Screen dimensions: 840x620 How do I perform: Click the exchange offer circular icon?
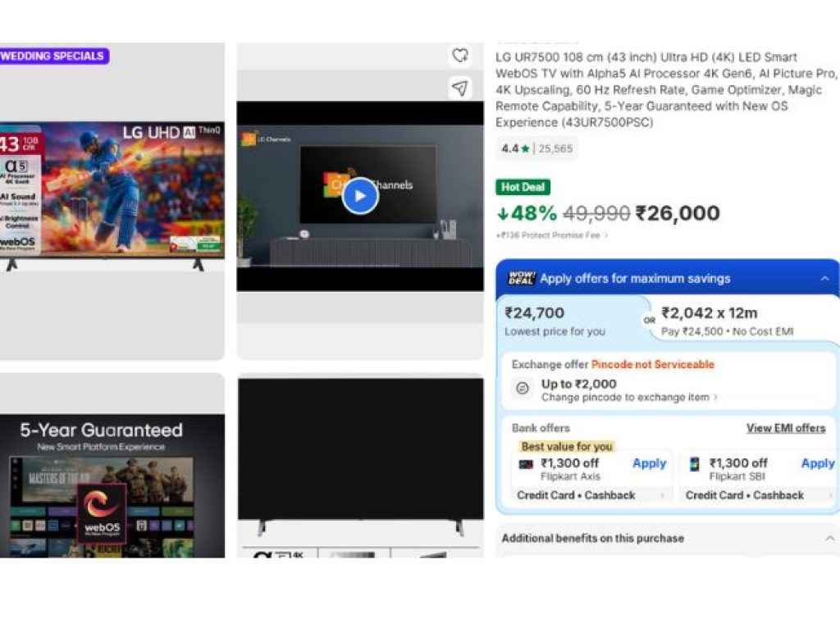523,389
